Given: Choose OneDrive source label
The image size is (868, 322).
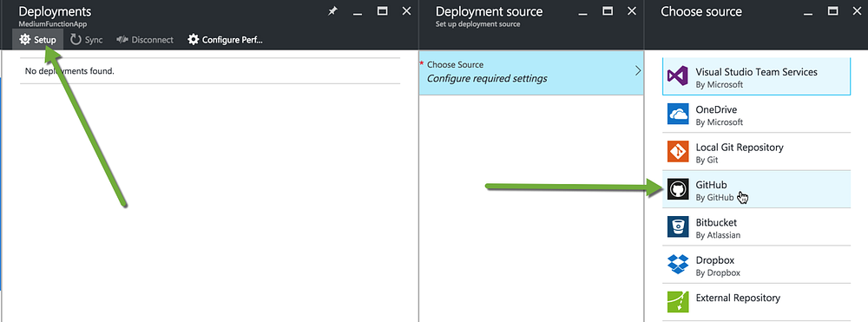Looking at the screenshot, I should coord(716,109).
